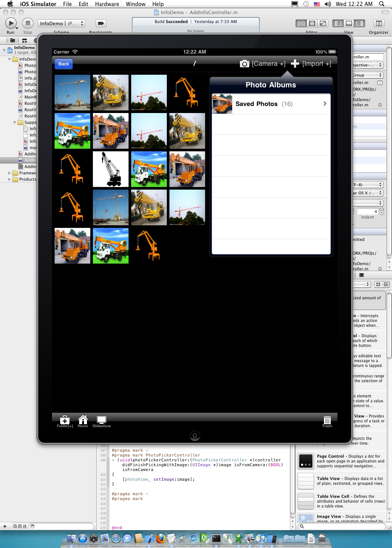Click the object library search field

pos(342,526)
